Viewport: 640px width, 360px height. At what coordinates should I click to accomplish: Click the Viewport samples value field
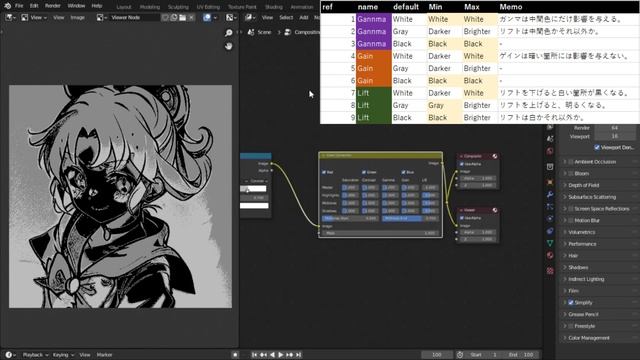tap(615, 136)
